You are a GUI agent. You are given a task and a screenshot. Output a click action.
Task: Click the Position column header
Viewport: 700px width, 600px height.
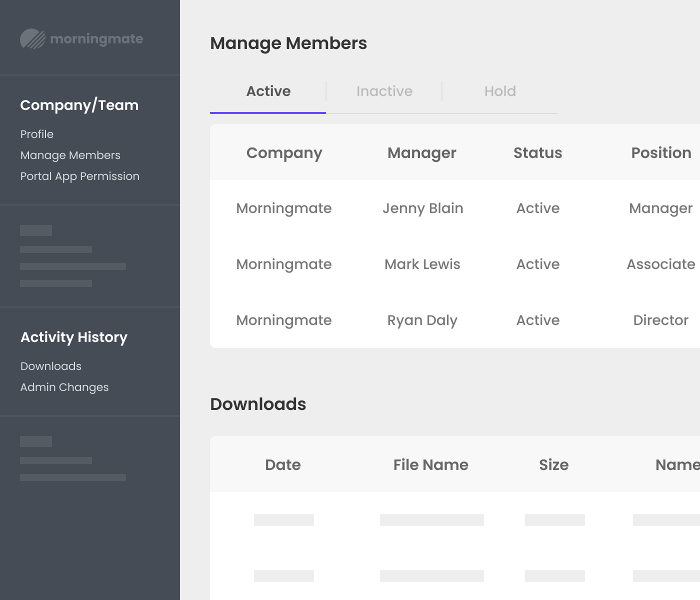coord(661,152)
